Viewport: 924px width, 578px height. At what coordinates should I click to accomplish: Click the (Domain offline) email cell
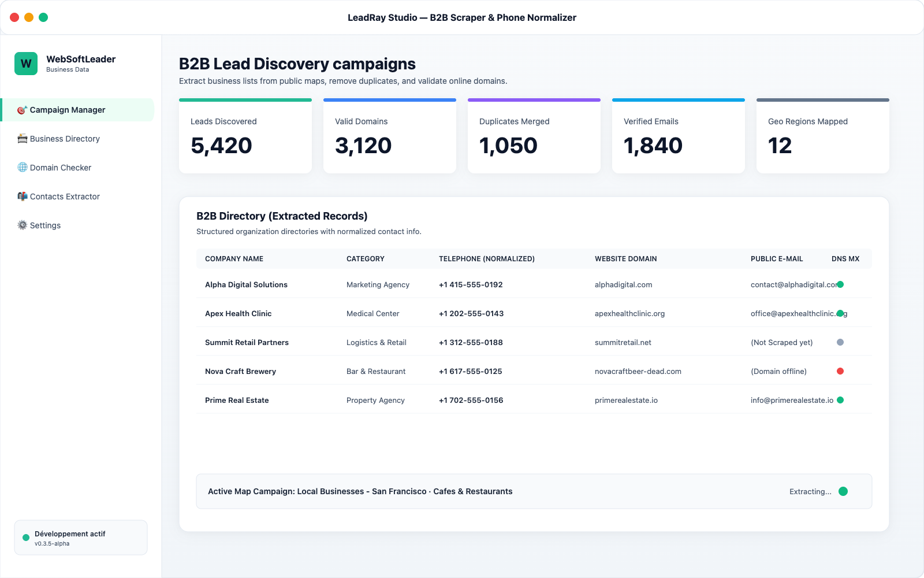[778, 371]
